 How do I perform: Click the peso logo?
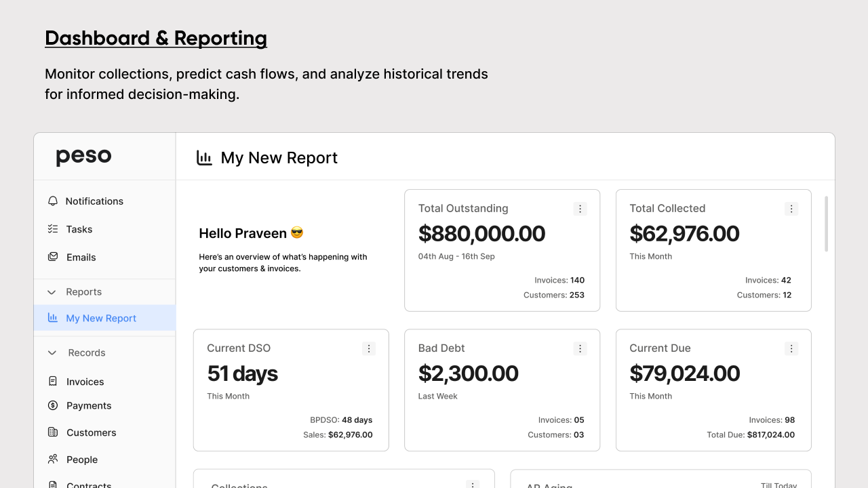pyautogui.click(x=83, y=156)
